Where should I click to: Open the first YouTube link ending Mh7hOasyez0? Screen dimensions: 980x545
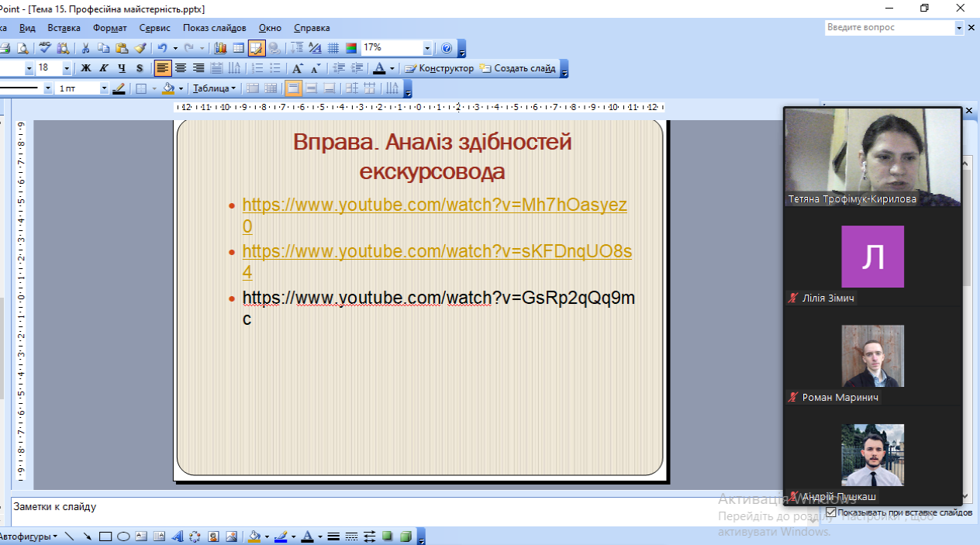click(434, 205)
